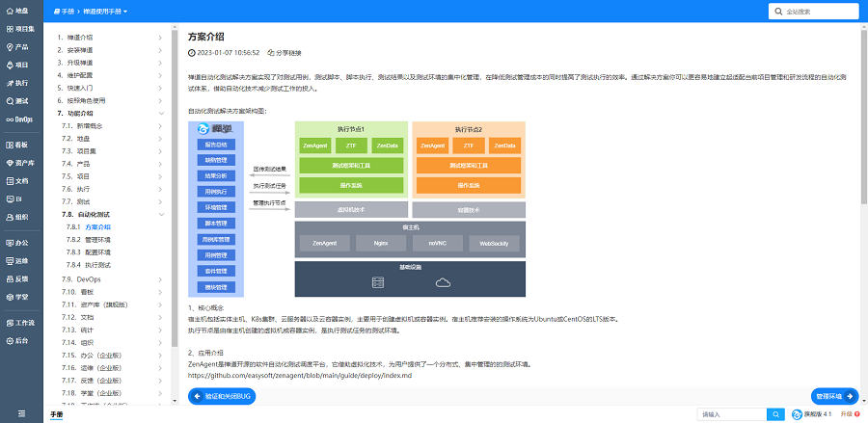The height and width of the screenshot is (423, 868).
Task: Go to the 测试 module in sidebar
Action: tap(21, 100)
